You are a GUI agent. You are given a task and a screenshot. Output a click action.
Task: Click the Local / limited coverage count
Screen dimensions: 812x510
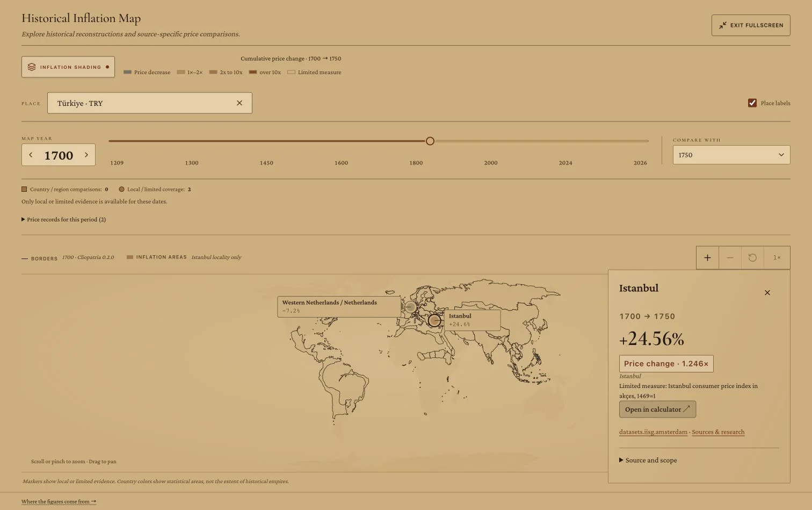(x=189, y=189)
